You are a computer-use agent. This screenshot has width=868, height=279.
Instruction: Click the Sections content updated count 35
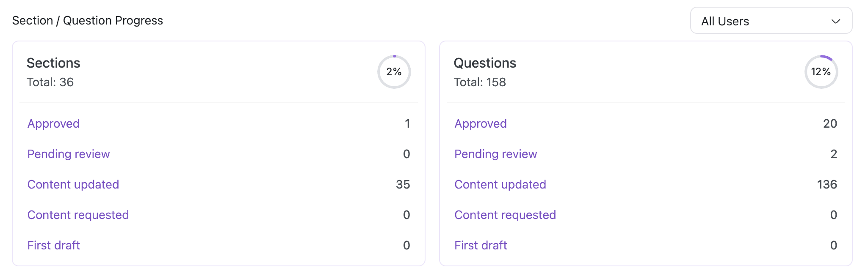403,184
